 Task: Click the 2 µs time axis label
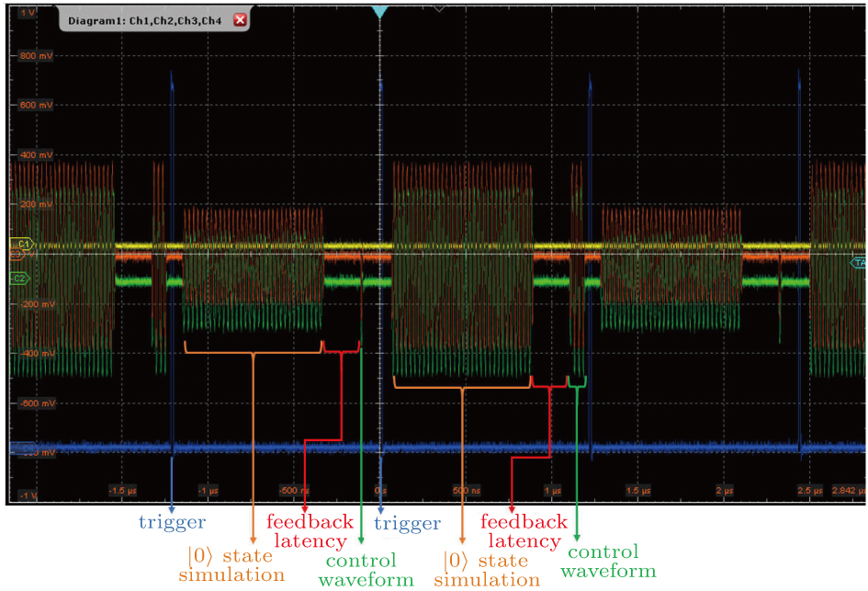724,490
